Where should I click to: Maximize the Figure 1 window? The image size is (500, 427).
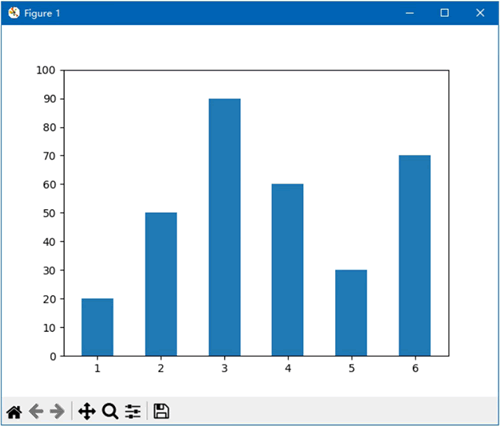click(444, 13)
